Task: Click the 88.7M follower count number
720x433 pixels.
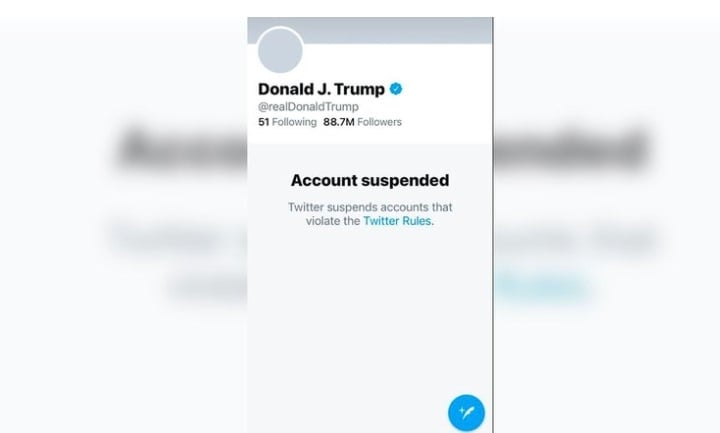Action: (339, 122)
